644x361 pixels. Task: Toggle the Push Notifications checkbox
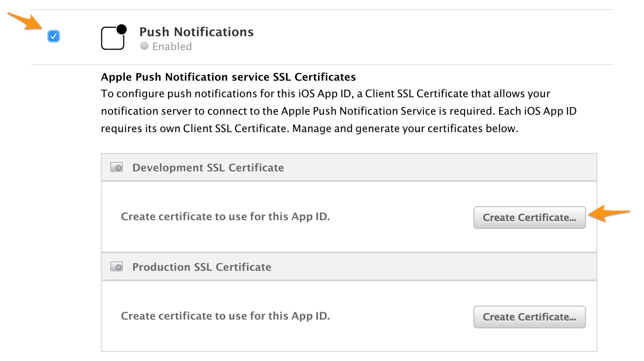click(54, 36)
